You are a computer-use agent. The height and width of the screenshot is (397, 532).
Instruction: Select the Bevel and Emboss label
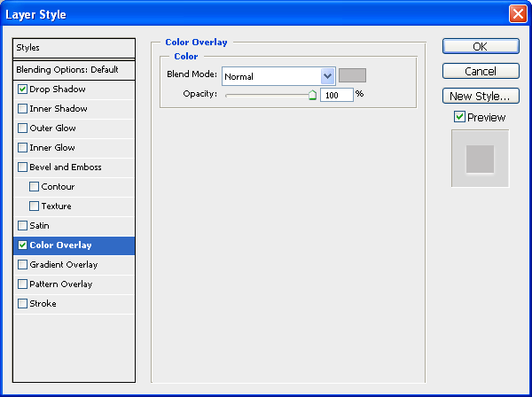tap(66, 167)
